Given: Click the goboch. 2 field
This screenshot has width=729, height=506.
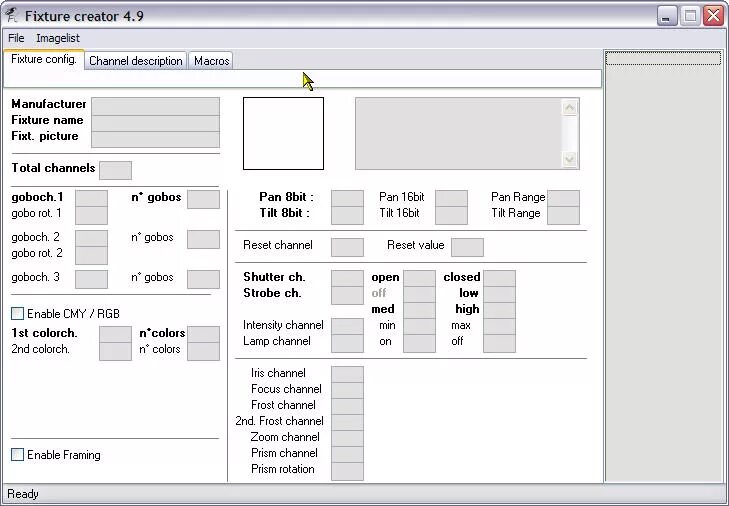Looking at the screenshot, I should click(x=91, y=239).
